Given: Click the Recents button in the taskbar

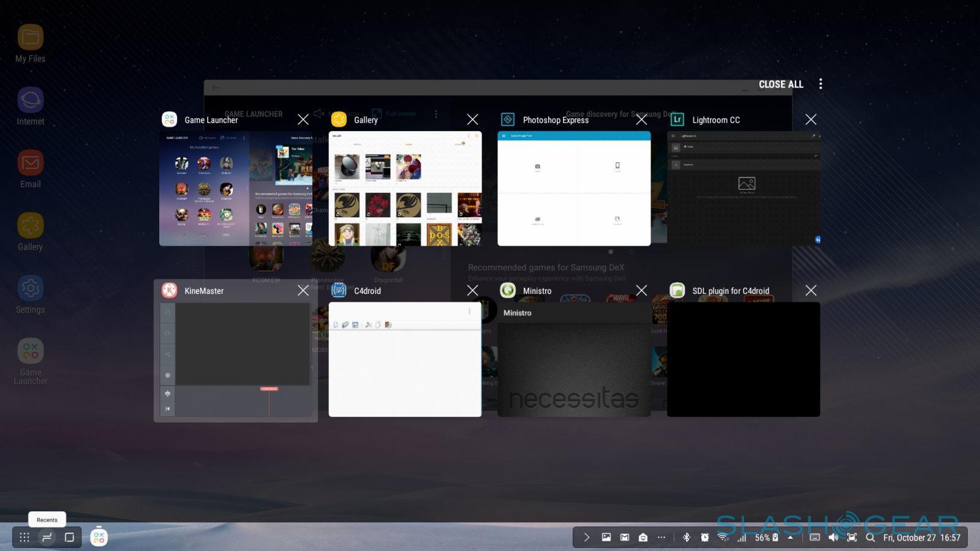Looking at the screenshot, I should point(47,537).
